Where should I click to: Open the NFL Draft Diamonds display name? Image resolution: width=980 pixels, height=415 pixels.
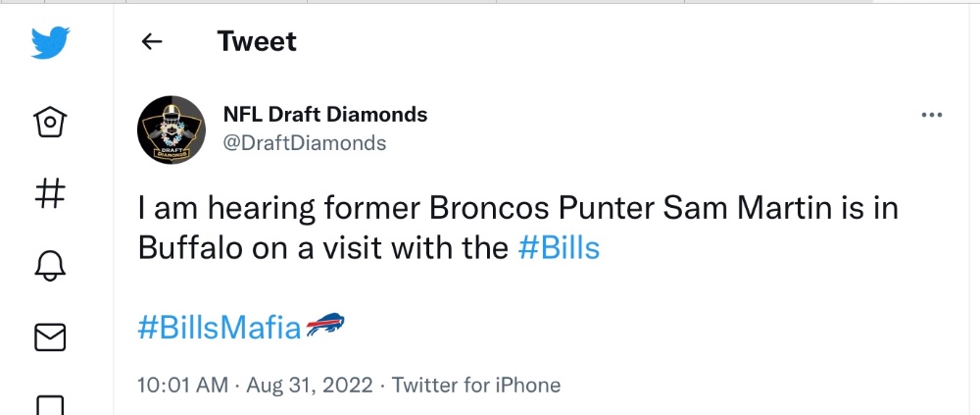(x=325, y=115)
